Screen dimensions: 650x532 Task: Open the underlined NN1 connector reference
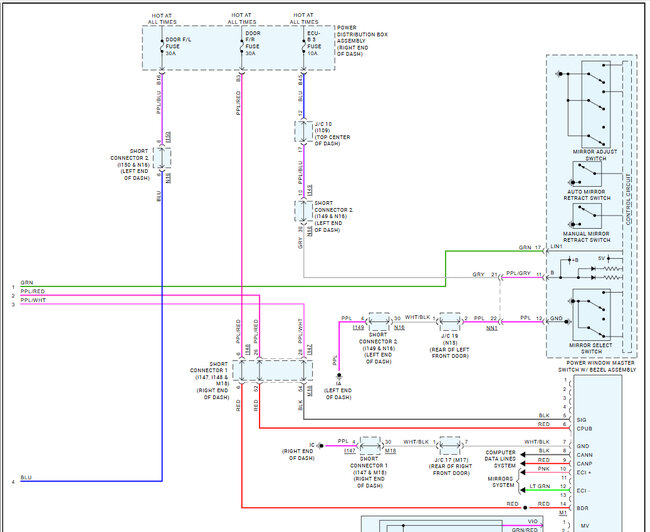493,326
